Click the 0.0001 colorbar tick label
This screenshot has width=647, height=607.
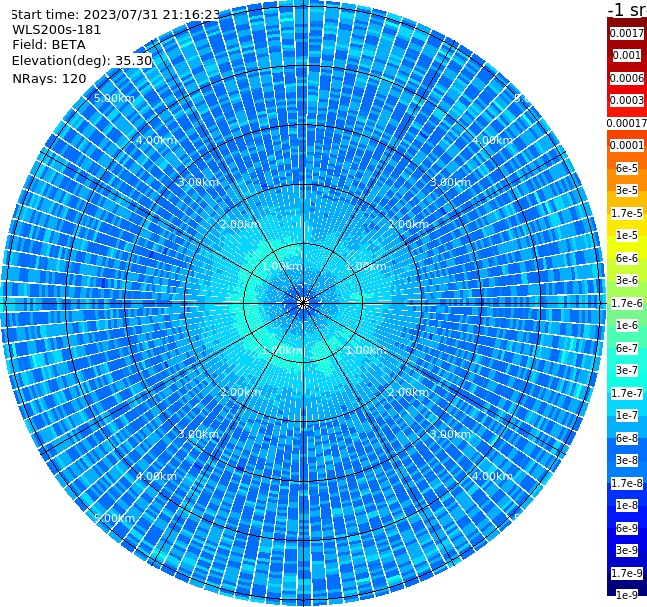627,145
